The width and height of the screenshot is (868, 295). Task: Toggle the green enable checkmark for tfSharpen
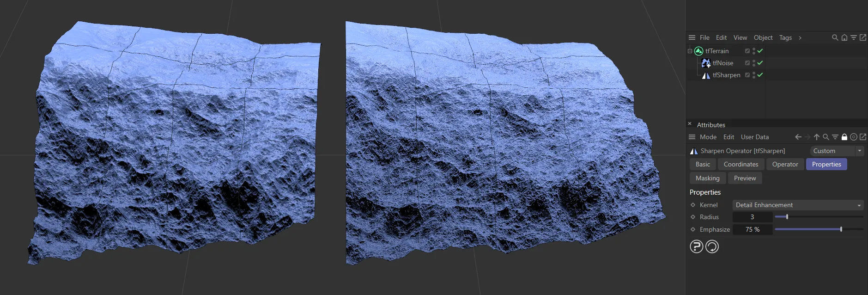click(x=760, y=75)
